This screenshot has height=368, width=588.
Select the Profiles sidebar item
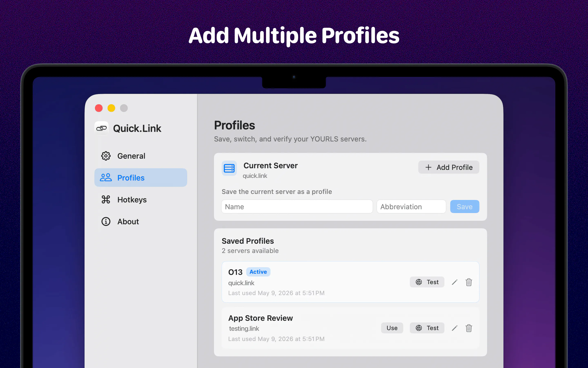point(141,178)
